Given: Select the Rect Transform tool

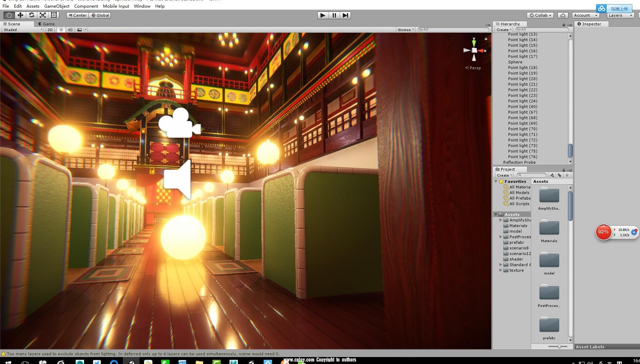Looking at the screenshot, I should [x=53, y=15].
